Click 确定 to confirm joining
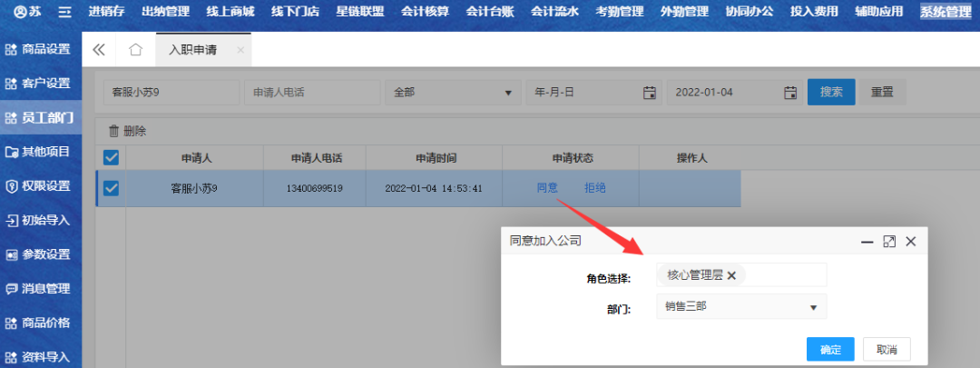 click(830, 350)
